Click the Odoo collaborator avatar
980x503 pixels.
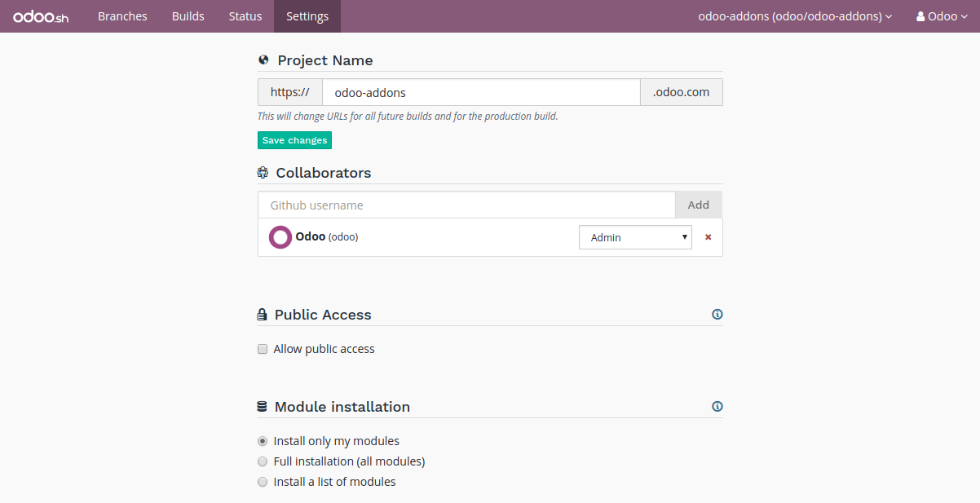pos(280,237)
